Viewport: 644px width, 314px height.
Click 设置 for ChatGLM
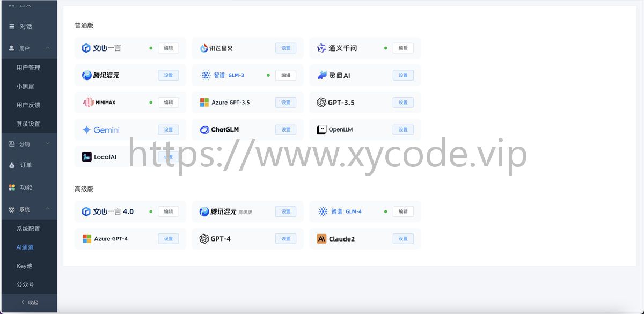point(286,130)
